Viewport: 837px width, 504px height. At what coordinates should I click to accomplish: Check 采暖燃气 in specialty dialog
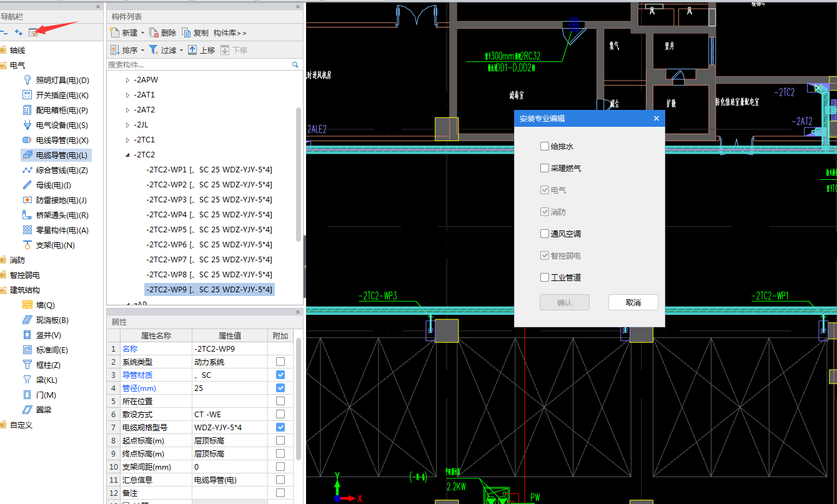[545, 168]
